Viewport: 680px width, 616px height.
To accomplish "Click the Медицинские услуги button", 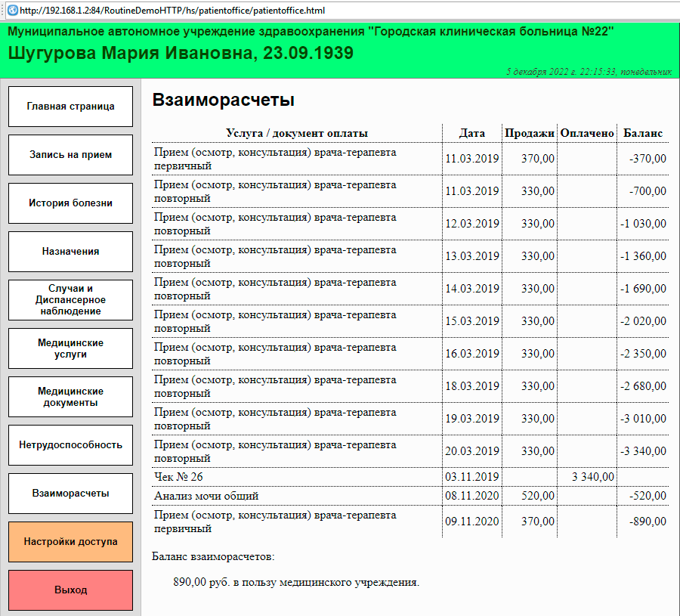I will (70, 348).
